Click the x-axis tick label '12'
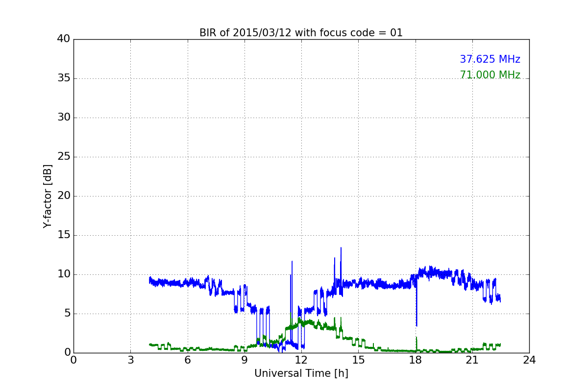 click(301, 360)
